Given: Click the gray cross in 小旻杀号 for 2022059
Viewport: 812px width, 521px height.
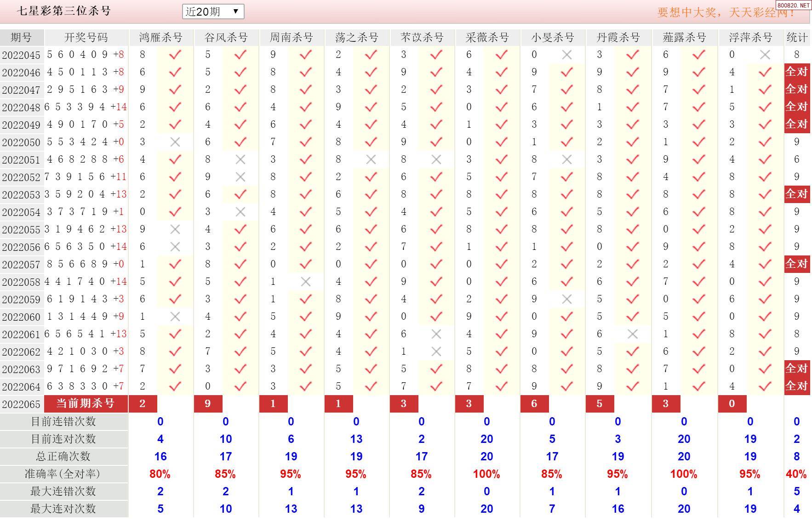Looking at the screenshot, I should tap(566, 299).
